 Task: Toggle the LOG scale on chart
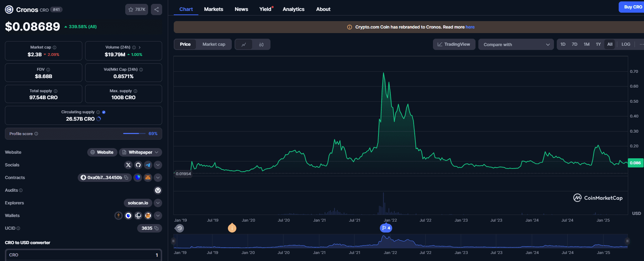[626, 44]
